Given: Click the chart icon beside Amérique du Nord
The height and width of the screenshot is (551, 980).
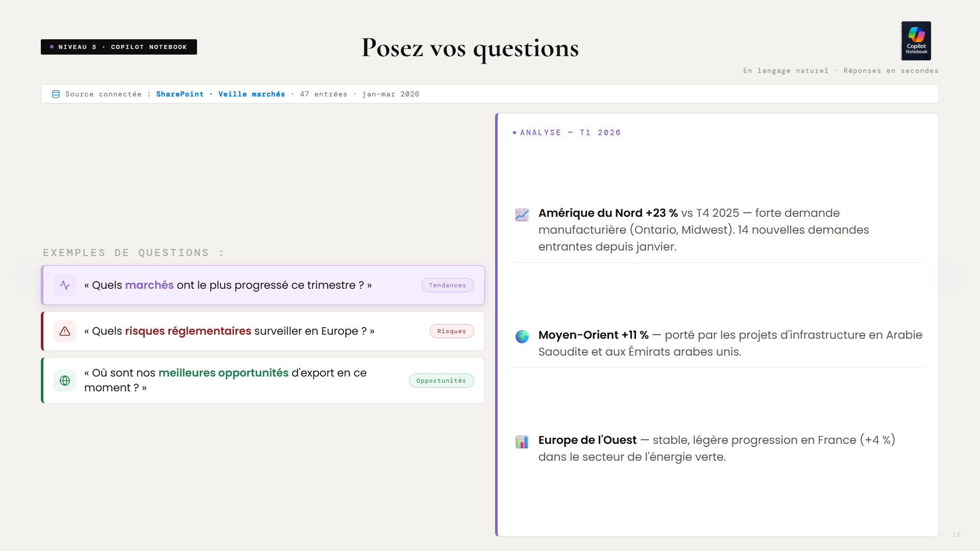Looking at the screenshot, I should [x=522, y=215].
